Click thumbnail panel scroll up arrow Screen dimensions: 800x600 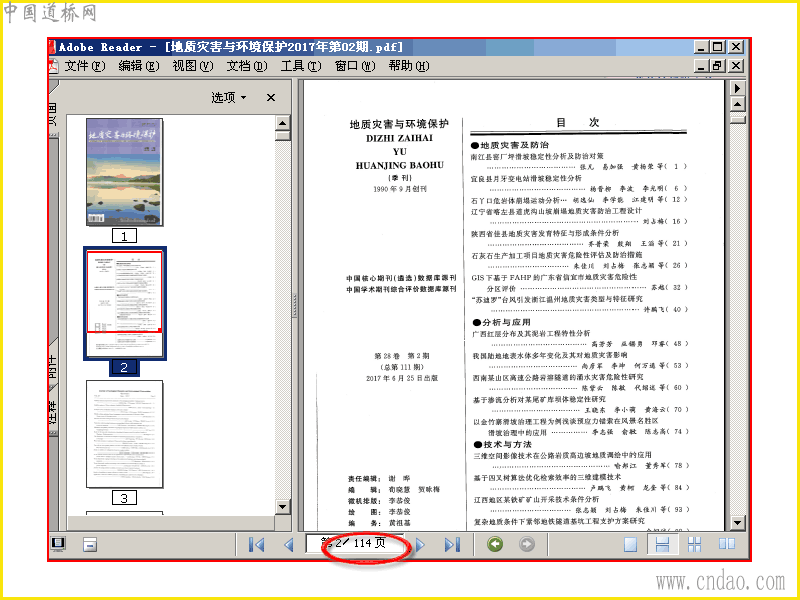(283, 123)
